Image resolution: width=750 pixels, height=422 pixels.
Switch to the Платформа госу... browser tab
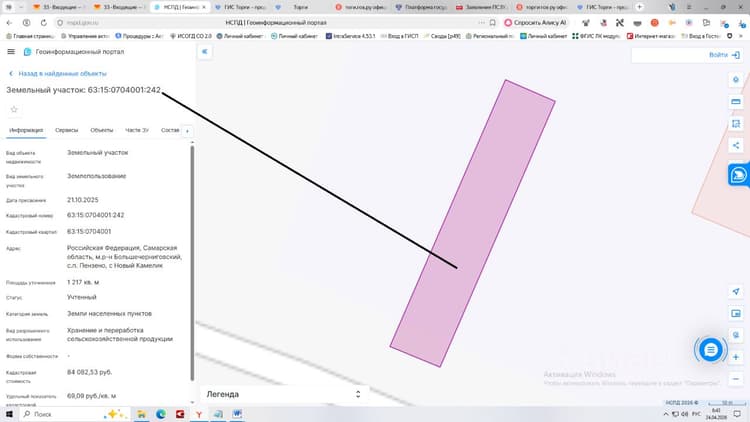[422, 7]
